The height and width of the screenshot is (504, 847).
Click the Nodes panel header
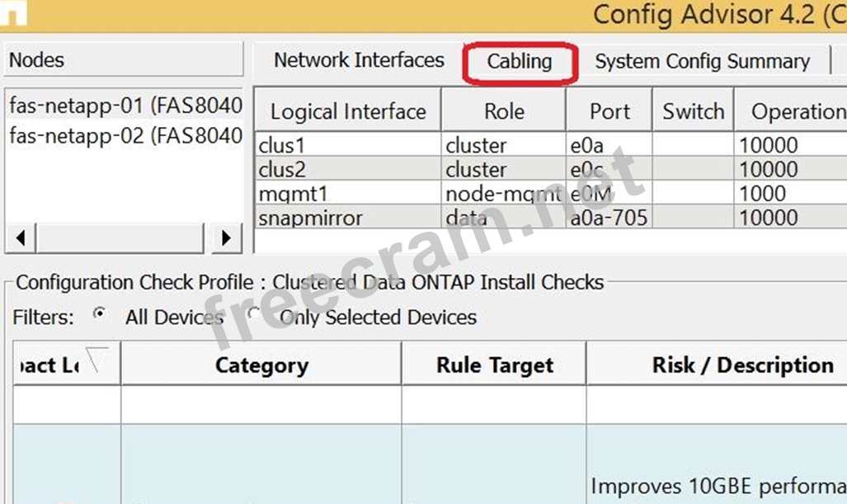[x=124, y=59]
